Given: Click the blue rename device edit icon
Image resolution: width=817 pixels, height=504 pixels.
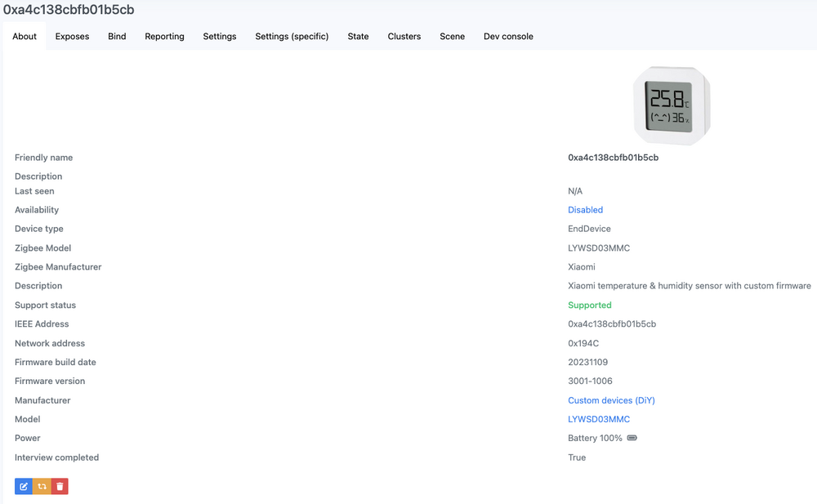Looking at the screenshot, I should (24, 487).
